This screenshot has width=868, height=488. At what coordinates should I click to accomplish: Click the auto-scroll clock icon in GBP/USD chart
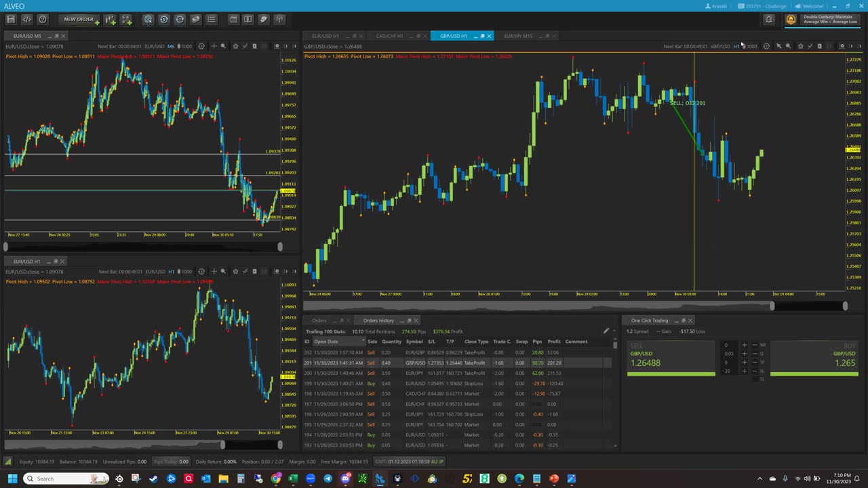click(x=766, y=46)
